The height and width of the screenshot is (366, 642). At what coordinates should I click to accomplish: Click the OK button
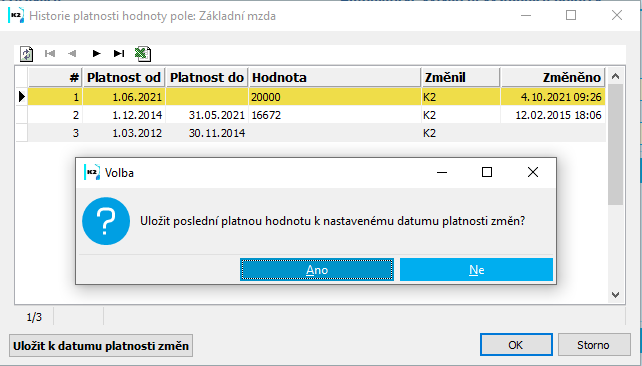click(x=516, y=345)
